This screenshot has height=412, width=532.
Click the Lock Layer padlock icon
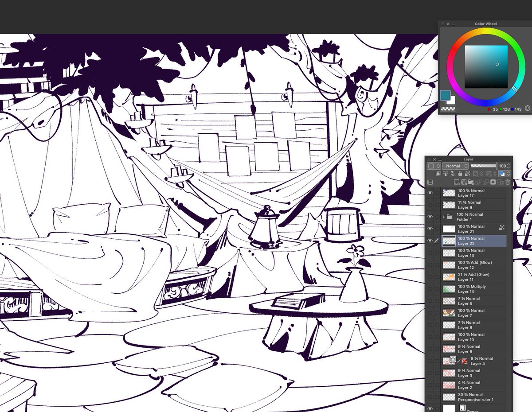pyautogui.click(x=460, y=174)
